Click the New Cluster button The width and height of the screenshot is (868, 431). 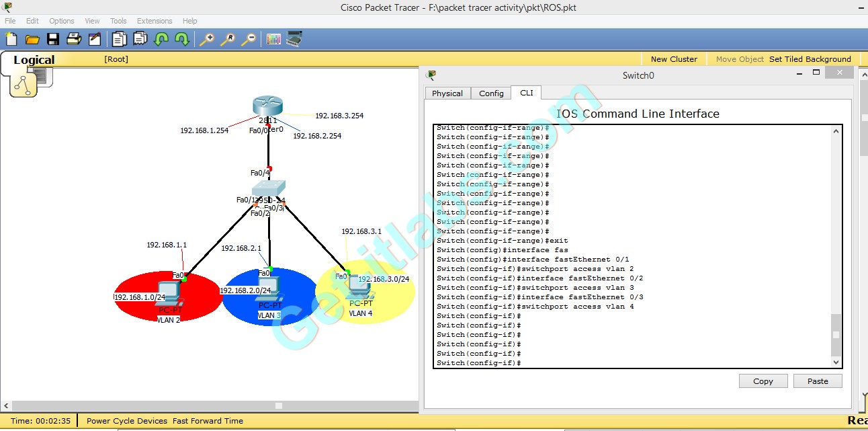point(674,59)
